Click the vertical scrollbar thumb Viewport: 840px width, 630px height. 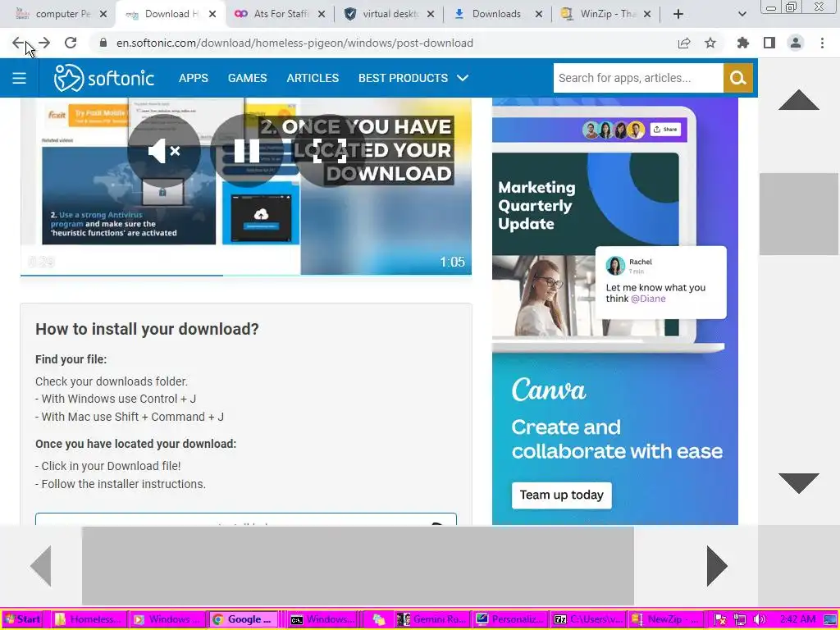[x=799, y=214]
